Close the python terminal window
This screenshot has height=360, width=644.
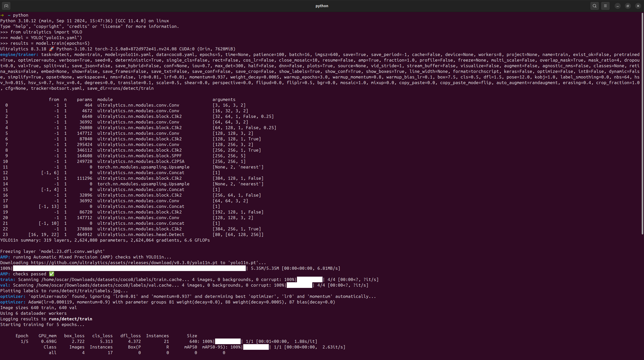(x=638, y=6)
